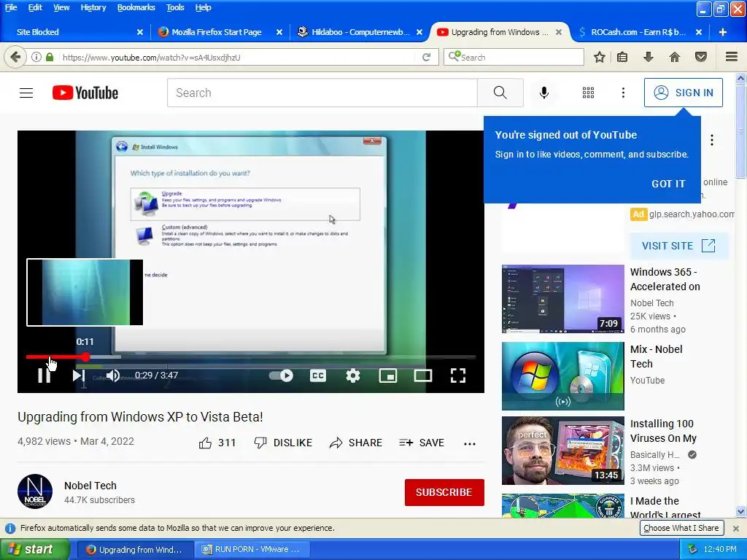Click the Firefox toolbar Search box
This screenshot has height=560, width=747.
[514, 57]
